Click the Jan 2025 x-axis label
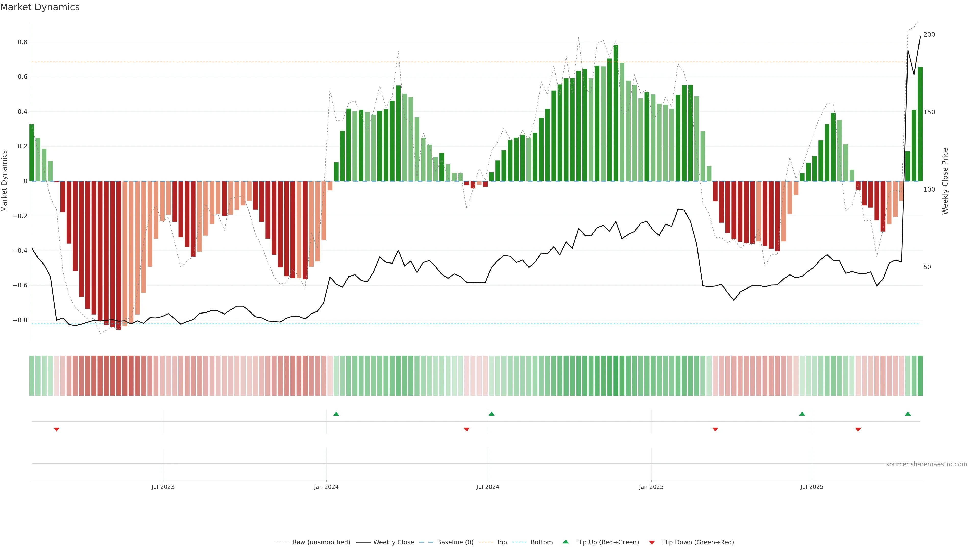 pos(651,487)
